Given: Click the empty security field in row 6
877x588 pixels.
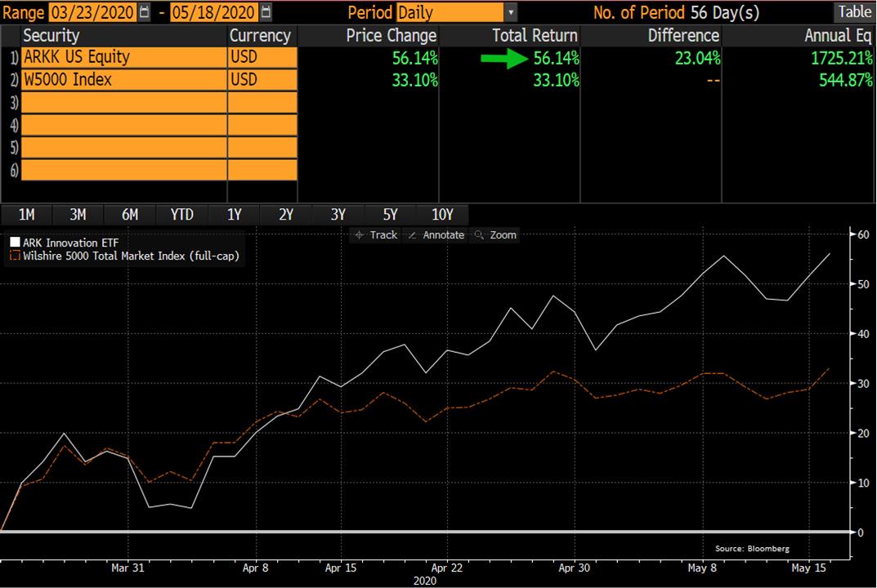Looking at the screenshot, I should point(123,169).
